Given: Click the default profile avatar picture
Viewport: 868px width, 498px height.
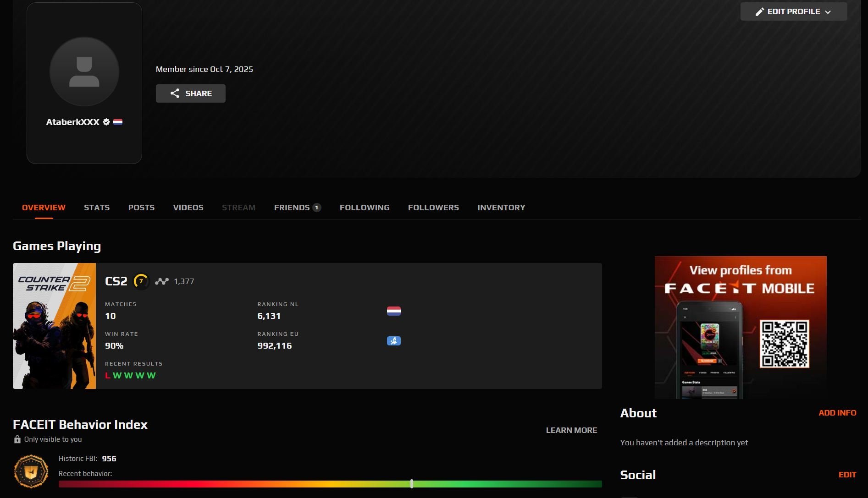Looking at the screenshot, I should pos(84,71).
